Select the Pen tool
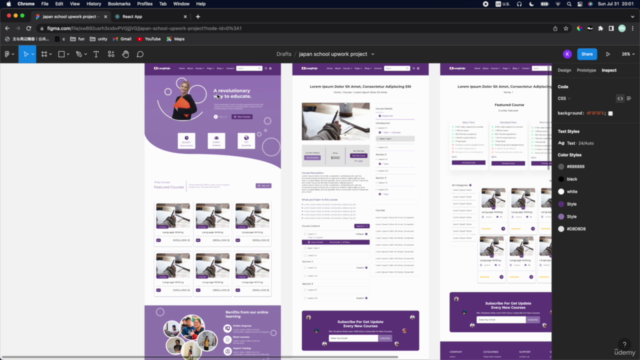The height and width of the screenshot is (360, 640). [x=78, y=54]
